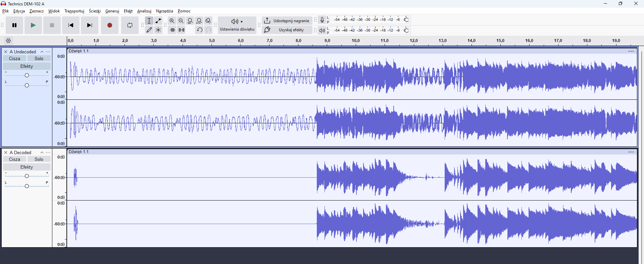Open timeline options gear icon
The height and width of the screenshot is (264, 644).
point(9,41)
